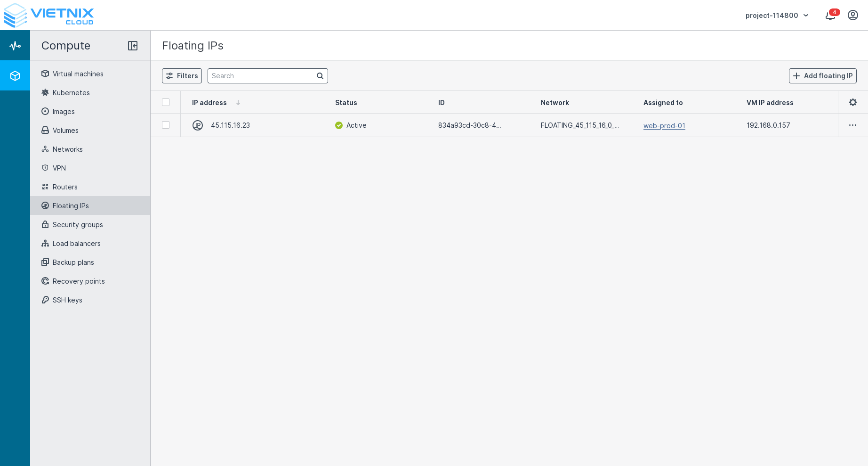Select the checkbox for IP 45.115.16.23
The width and height of the screenshot is (868, 466).
click(166, 125)
